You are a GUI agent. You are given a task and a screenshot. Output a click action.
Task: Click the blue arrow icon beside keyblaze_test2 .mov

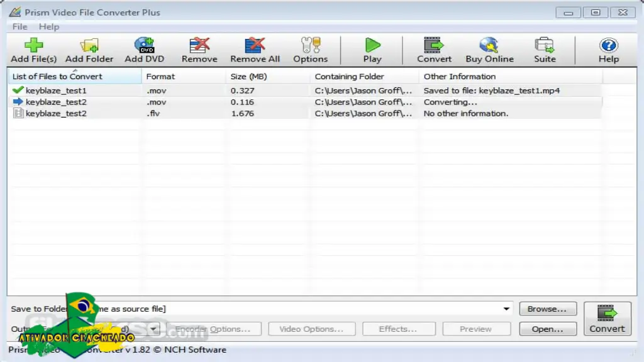18,101
